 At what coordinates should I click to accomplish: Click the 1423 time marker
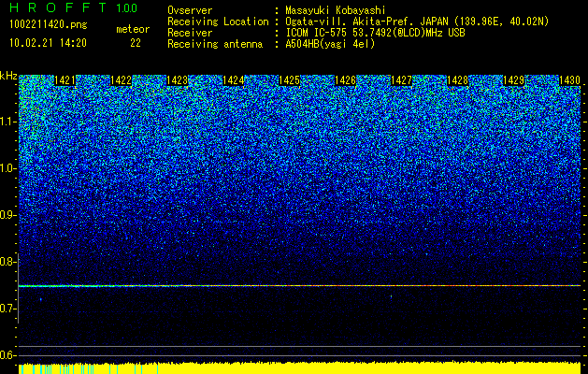pos(177,80)
